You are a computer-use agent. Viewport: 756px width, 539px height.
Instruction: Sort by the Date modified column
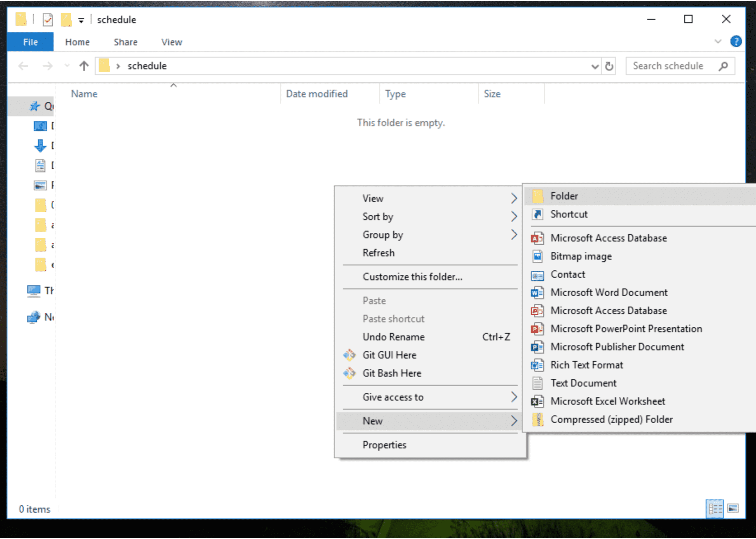pos(317,94)
